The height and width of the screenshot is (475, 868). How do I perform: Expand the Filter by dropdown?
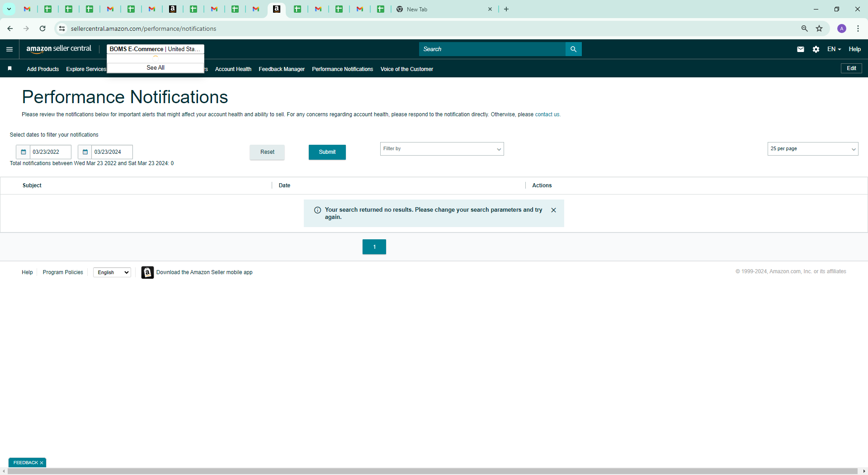pyautogui.click(x=442, y=149)
